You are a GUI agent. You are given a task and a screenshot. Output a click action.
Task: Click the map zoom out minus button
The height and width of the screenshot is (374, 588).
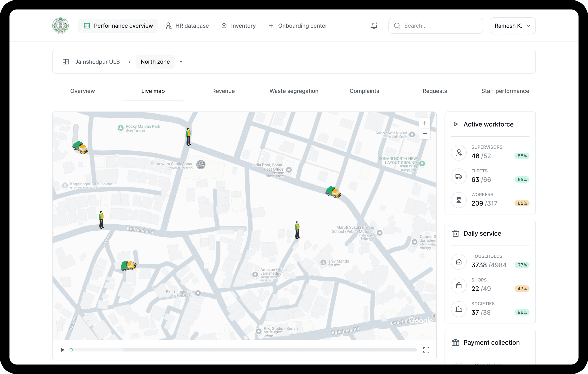click(425, 134)
